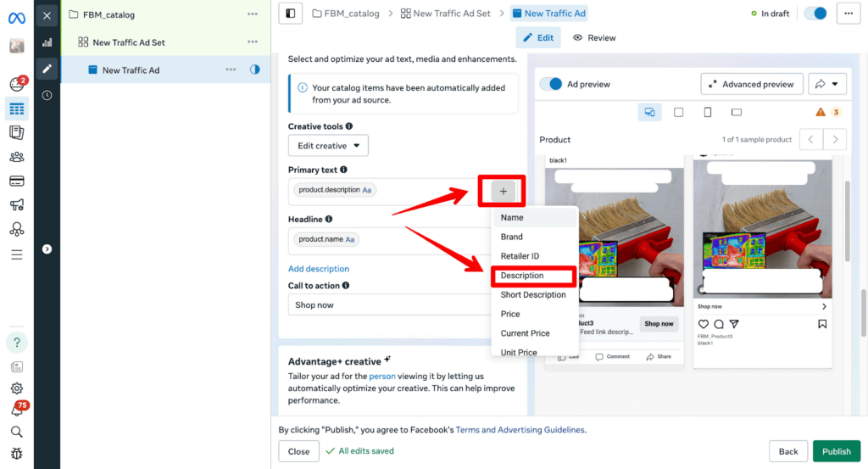
Task: Open the campaigns table grid icon
Action: 17,109
